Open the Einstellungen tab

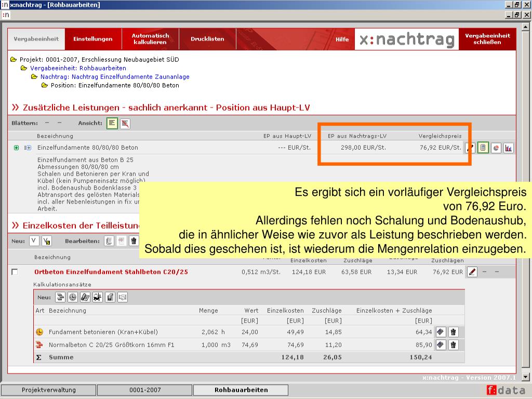[x=93, y=39]
